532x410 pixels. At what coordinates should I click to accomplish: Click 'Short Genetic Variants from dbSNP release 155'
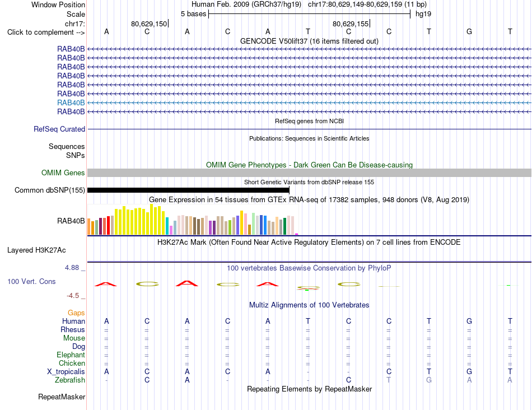(x=309, y=182)
